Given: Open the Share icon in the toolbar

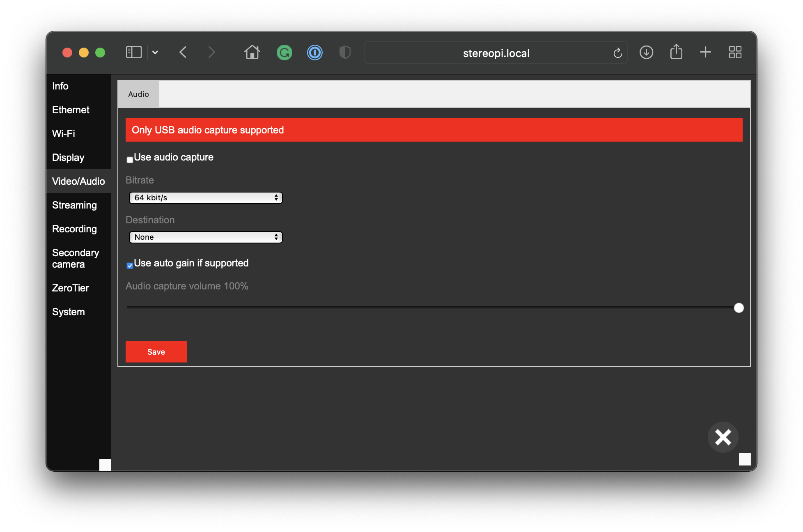Looking at the screenshot, I should tap(676, 52).
